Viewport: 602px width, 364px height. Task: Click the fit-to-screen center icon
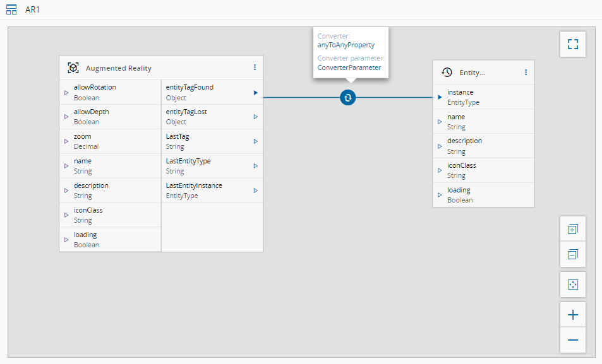click(572, 285)
